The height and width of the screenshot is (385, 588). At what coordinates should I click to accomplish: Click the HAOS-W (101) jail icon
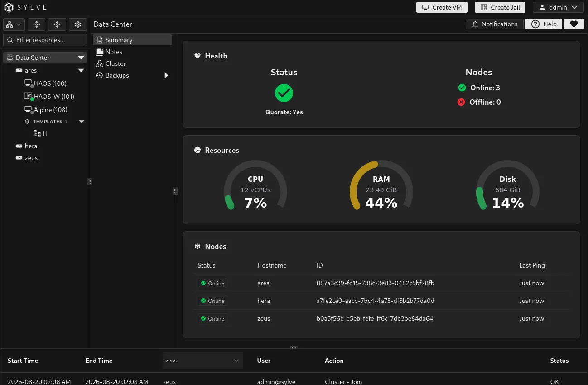[28, 96]
